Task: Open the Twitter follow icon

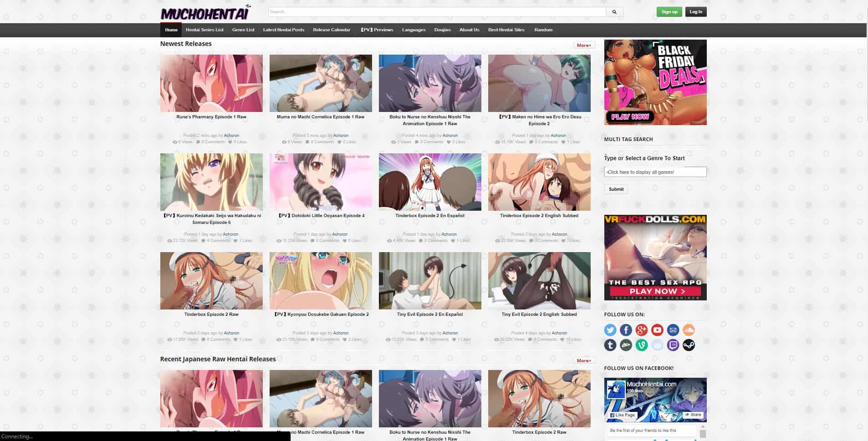Action: point(610,330)
